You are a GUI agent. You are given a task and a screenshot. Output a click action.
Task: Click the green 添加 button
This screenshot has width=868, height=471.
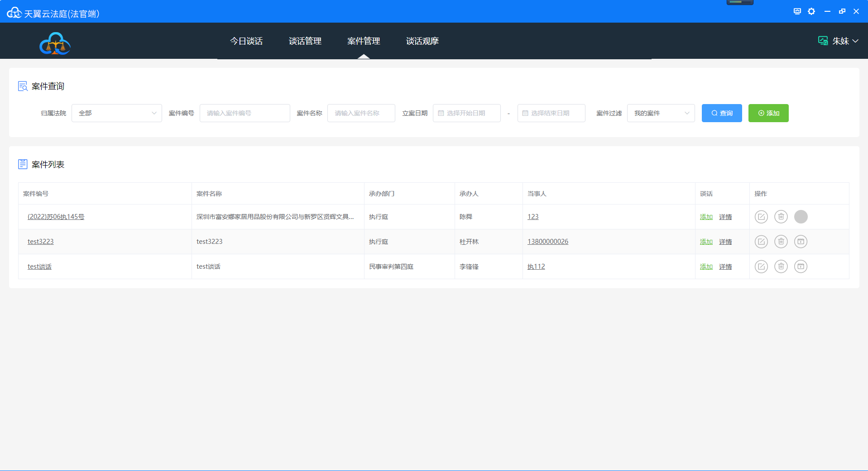pyautogui.click(x=768, y=113)
